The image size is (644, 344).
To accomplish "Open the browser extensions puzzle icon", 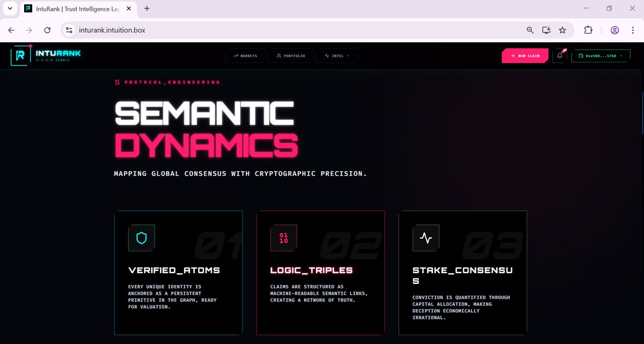I will click(x=588, y=30).
